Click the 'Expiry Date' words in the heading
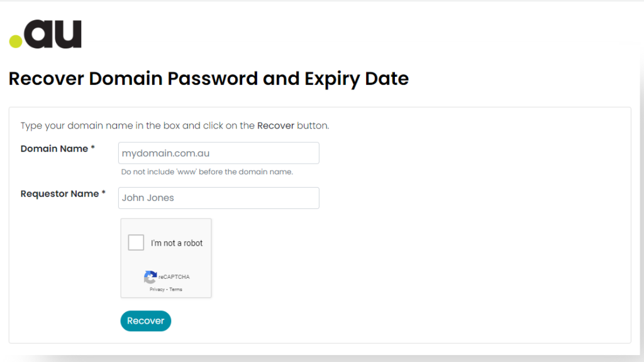 [x=357, y=79]
